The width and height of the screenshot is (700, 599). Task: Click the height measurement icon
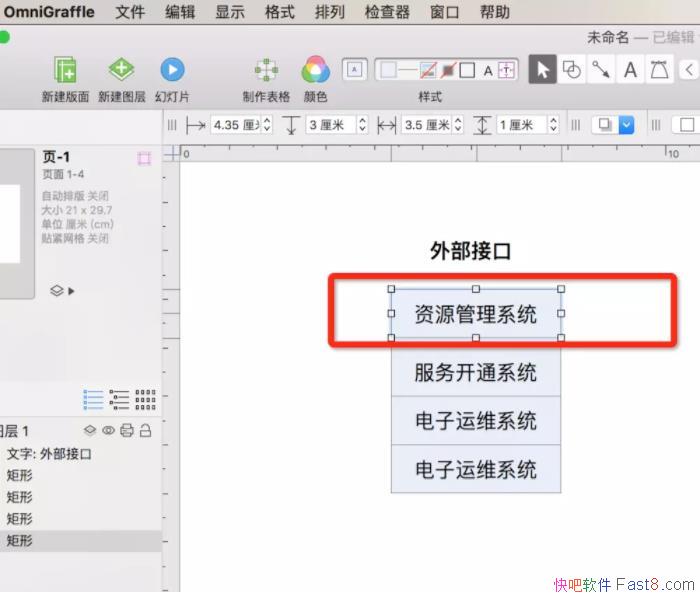[x=482, y=125]
